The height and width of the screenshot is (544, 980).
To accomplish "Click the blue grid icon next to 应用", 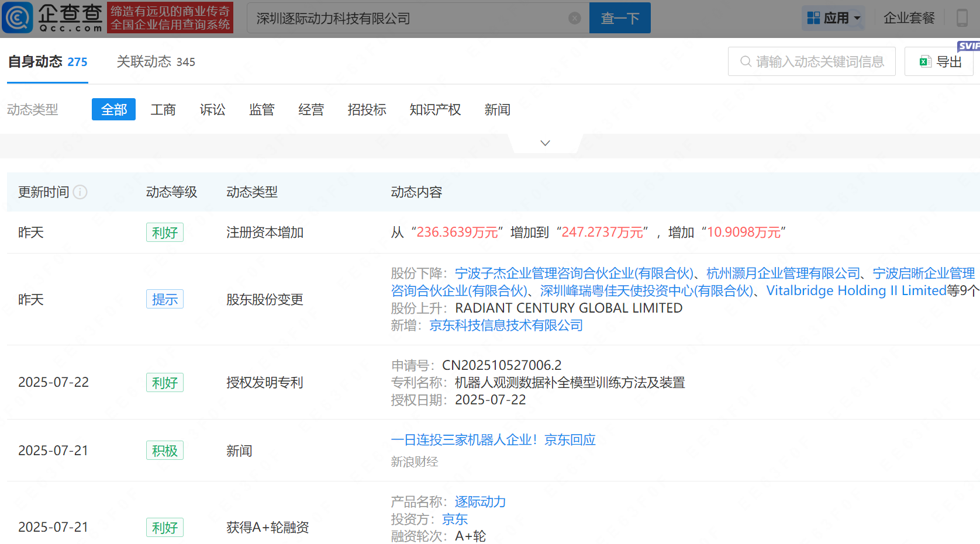I will click(x=815, y=18).
